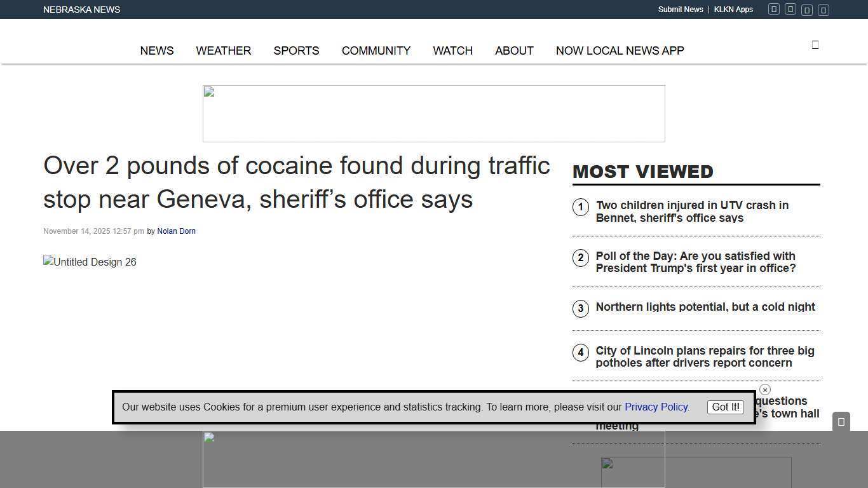868x488 pixels.
Task: Open the WEATHER menu
Action: coord(223,51)
